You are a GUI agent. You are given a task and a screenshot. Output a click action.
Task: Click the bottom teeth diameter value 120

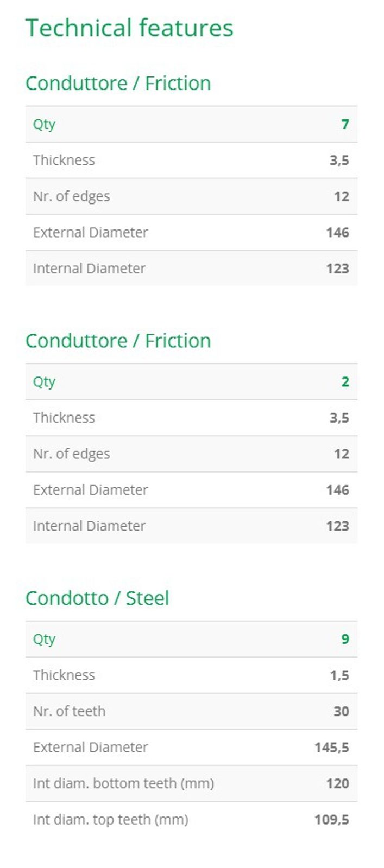[x=337, y=783]
